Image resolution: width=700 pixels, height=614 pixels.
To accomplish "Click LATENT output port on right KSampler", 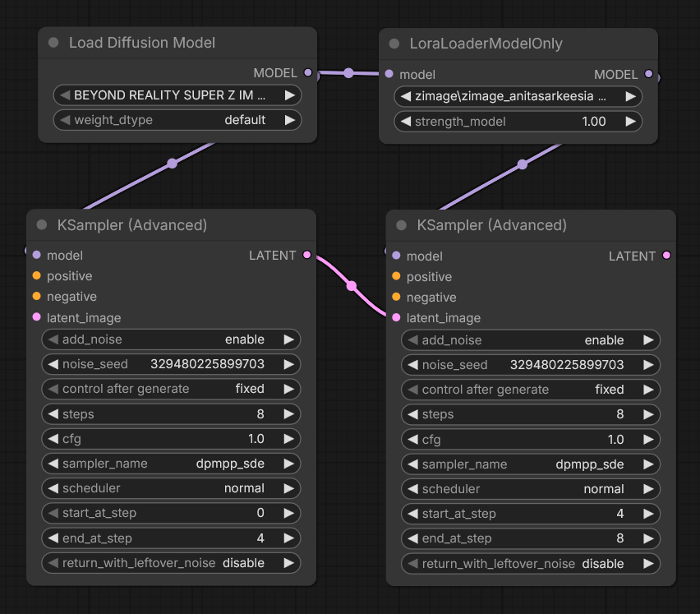I will [x=666, y=256].
